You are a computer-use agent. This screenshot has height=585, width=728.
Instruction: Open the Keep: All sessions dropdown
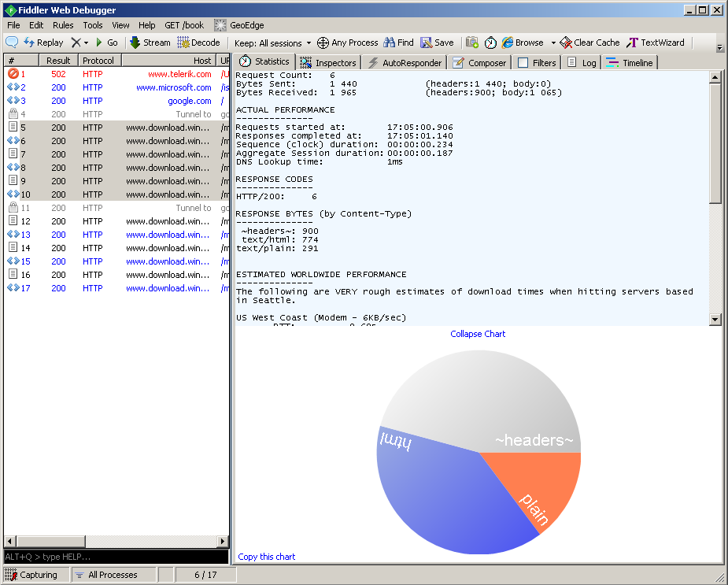pos(272,43)
